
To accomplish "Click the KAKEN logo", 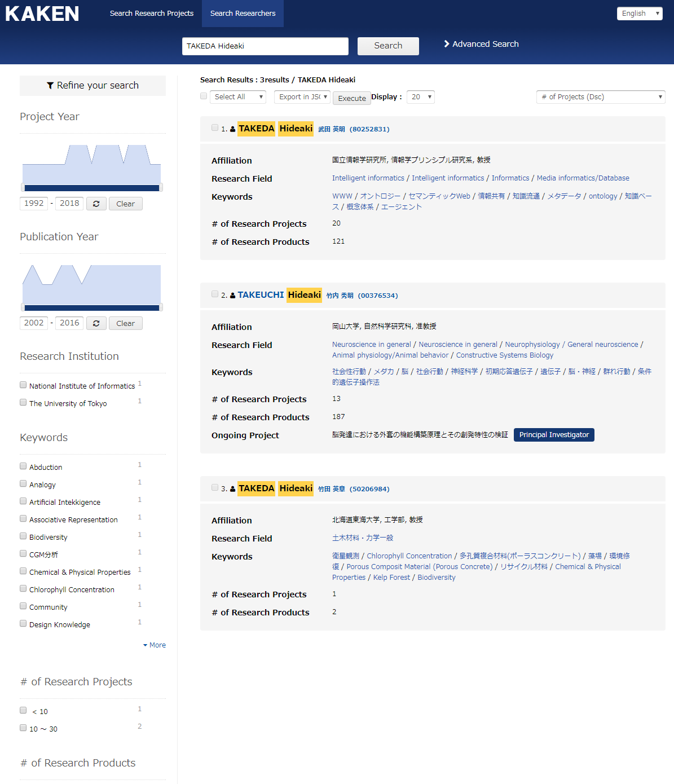I will 42,14.
